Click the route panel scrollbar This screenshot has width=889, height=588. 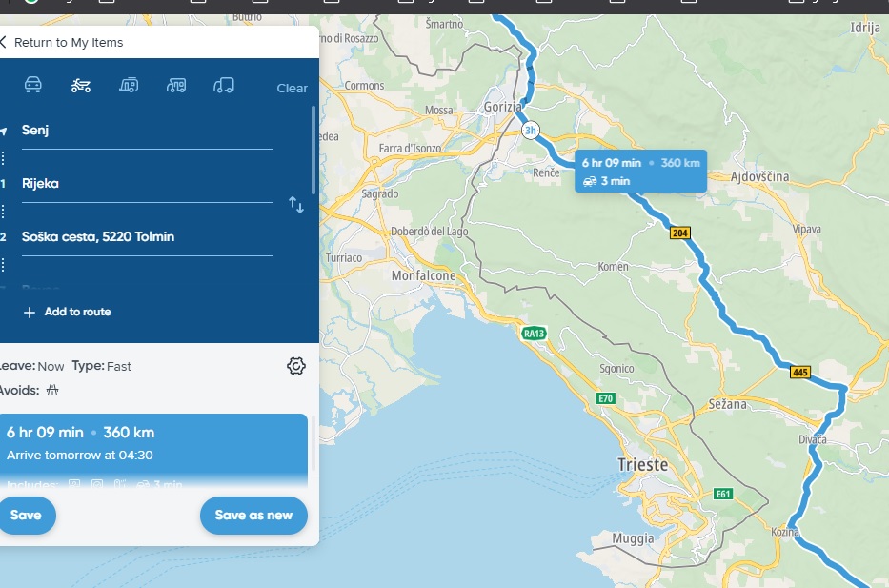(x=313, y=151)
